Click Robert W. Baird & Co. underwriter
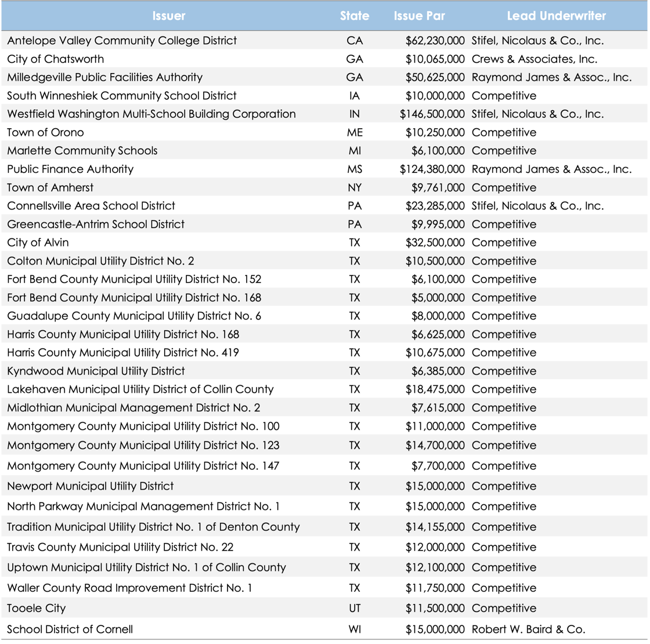The image size is (650, 644). coord(528,629)
